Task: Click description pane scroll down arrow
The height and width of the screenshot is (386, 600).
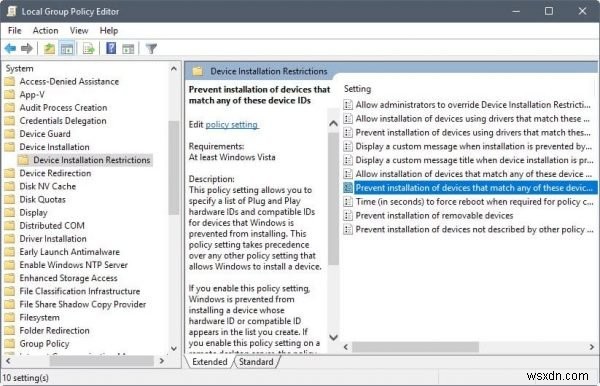Action: click(333, 337)
